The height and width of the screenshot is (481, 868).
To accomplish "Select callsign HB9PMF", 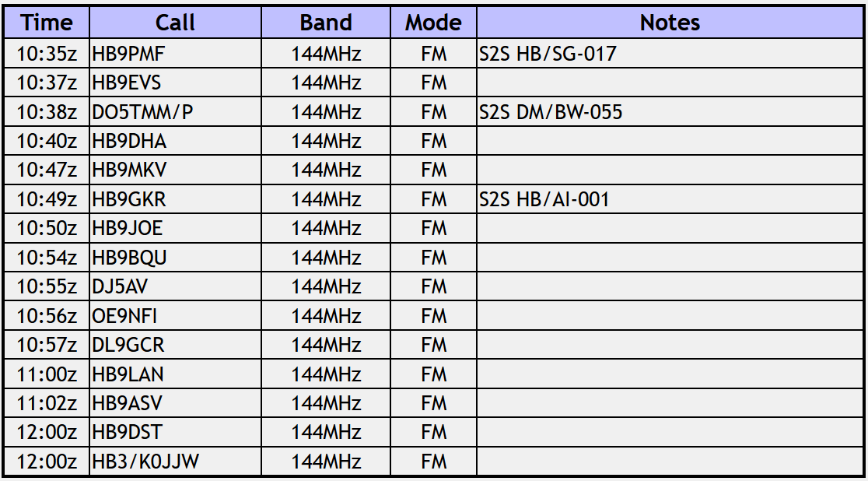I will coord(129,54).
